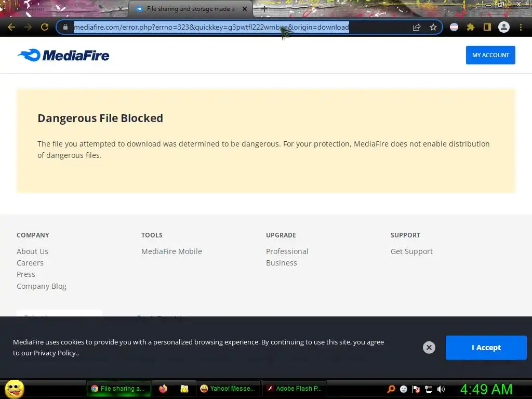The height and width of the screenshot is (399, 532).
Task: Switch to Chrome File sharing taskbar item
Action: (x=118, y=389)
